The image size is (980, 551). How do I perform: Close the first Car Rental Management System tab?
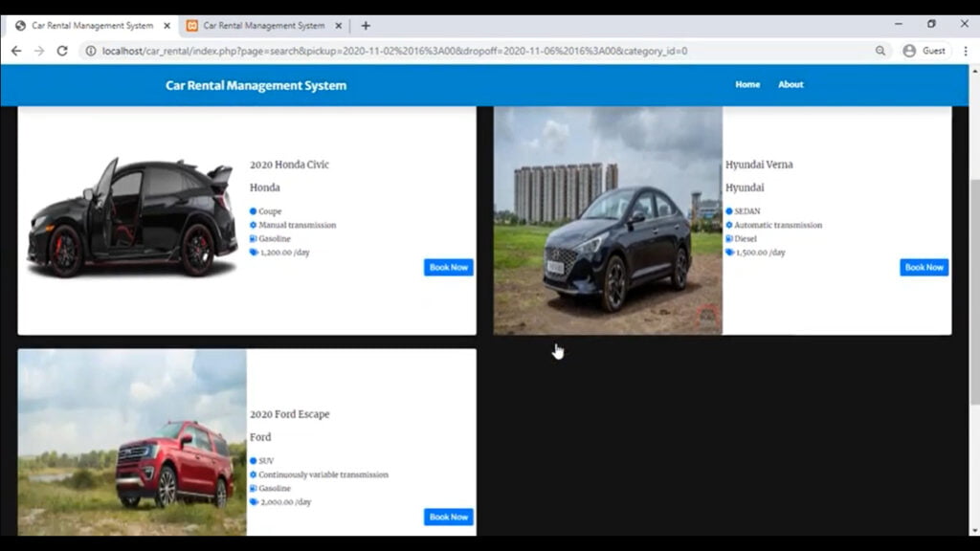tap(167, 26)
